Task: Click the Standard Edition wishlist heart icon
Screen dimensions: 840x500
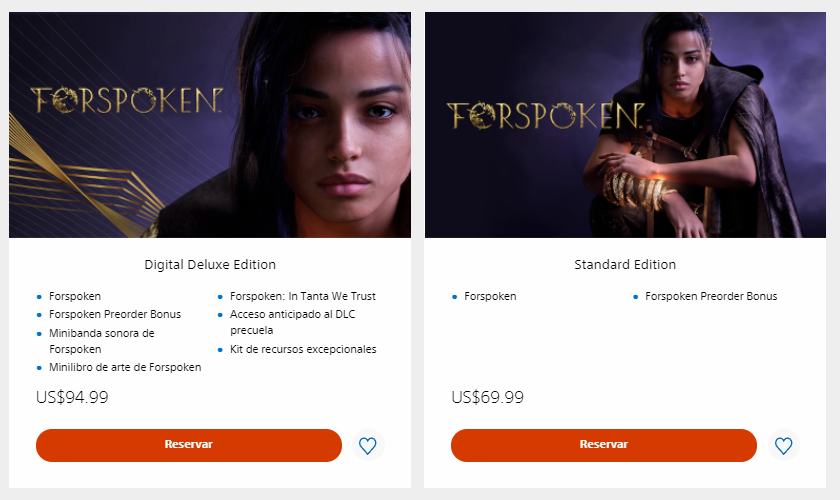Action: [783, 446]
